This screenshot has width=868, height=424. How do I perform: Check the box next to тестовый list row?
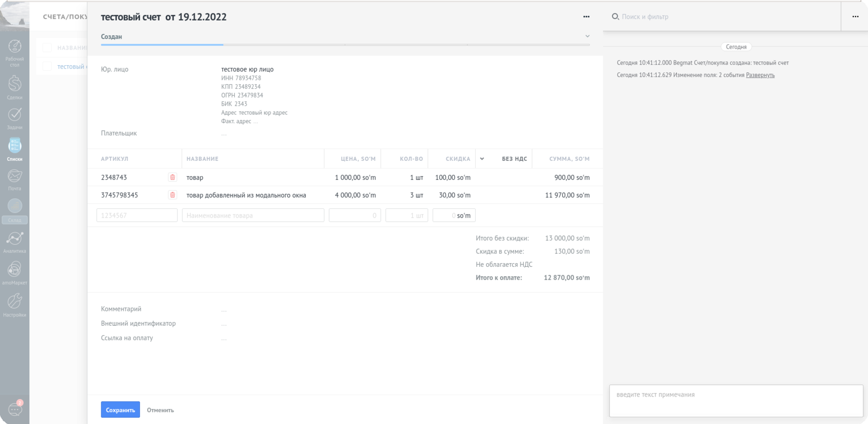point(47,67)
